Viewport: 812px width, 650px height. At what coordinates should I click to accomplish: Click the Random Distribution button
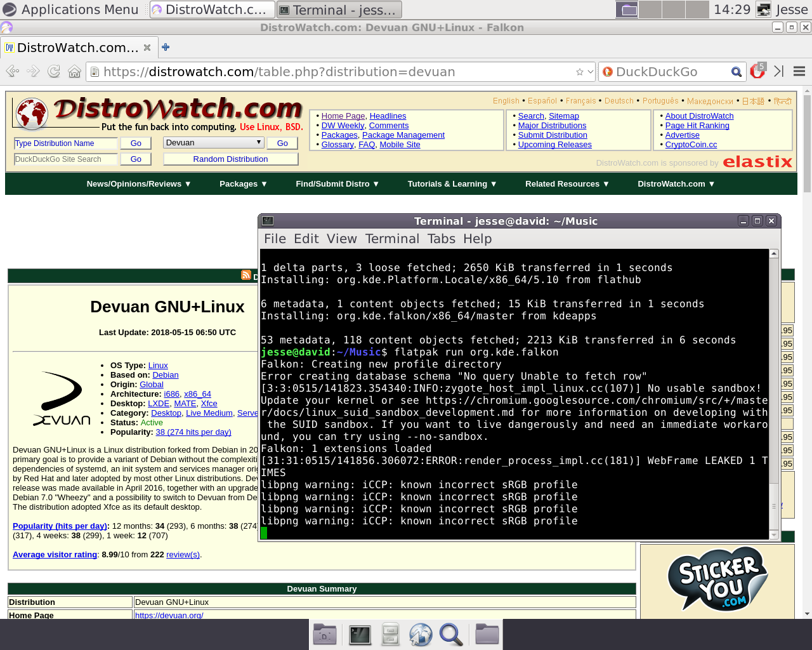[x=231, y=159]
